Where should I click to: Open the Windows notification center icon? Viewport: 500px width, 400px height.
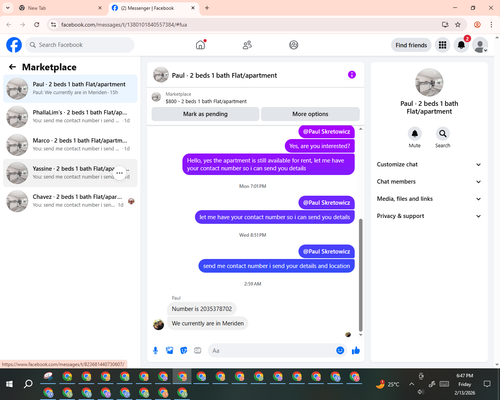pos(487,384)
